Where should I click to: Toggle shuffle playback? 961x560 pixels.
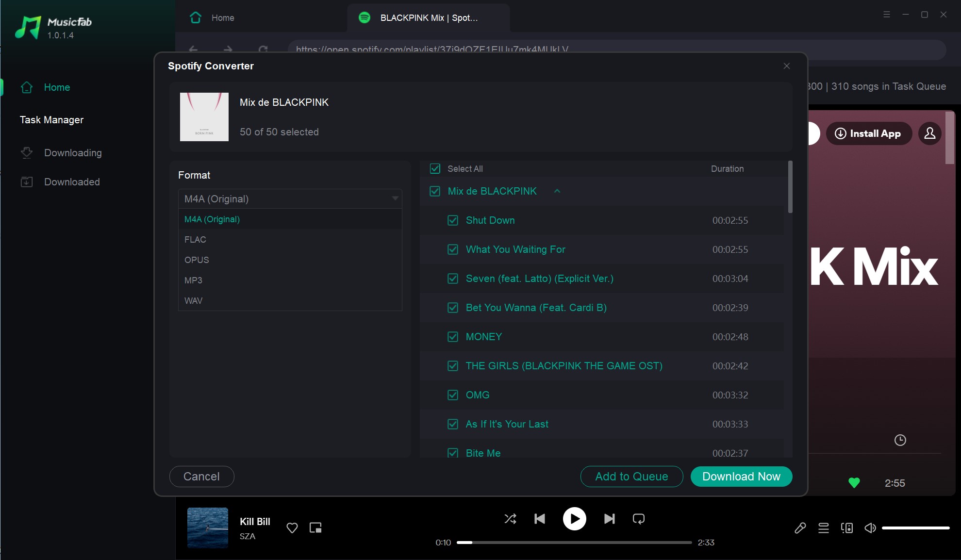511,519
